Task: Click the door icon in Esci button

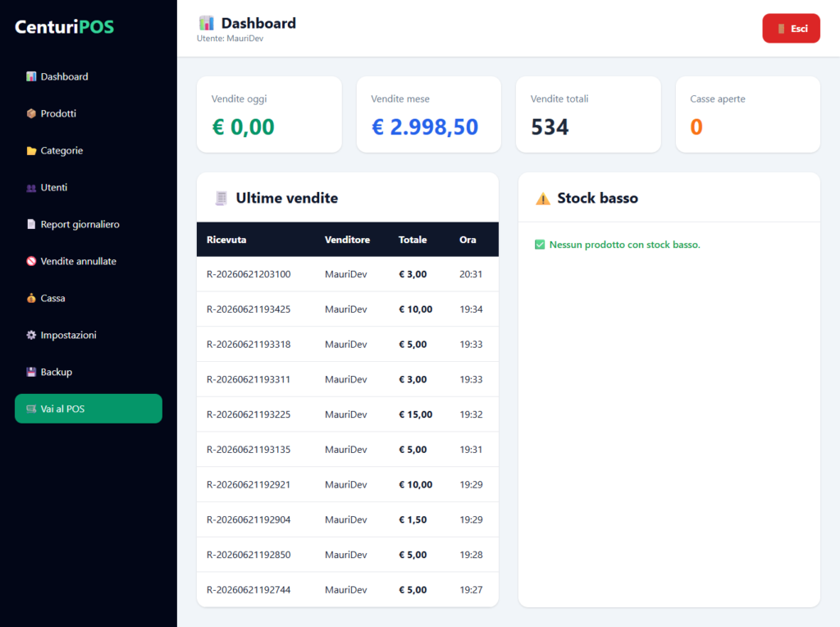Action: tap(781, 29)
